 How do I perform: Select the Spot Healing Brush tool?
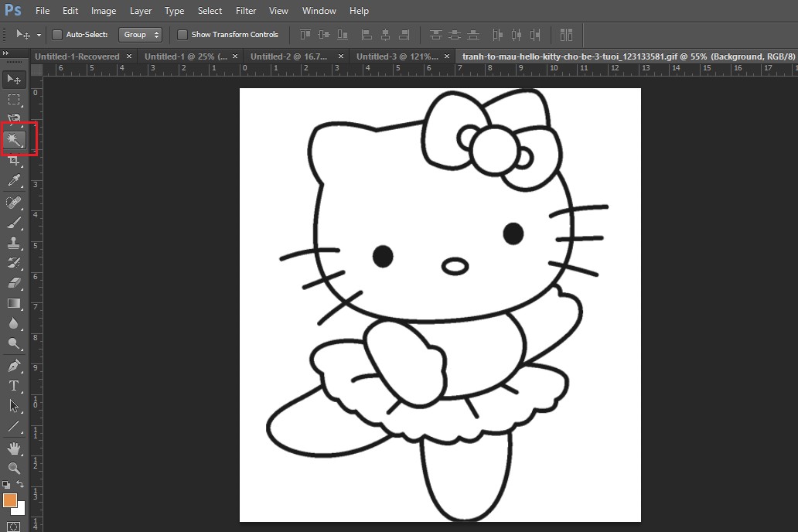pyautogui.click(x=14, y=203)
